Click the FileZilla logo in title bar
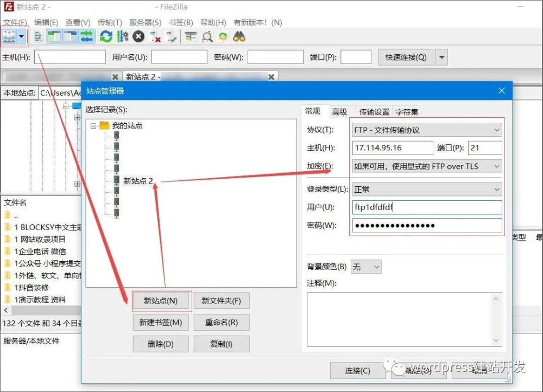This screenshot has height=392, width=543. click(8, 7)
